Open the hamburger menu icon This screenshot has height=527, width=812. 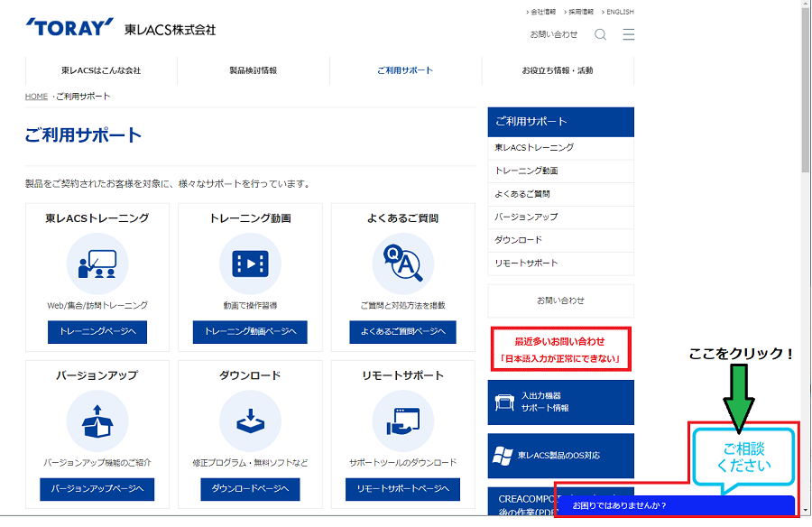[628, 34]
